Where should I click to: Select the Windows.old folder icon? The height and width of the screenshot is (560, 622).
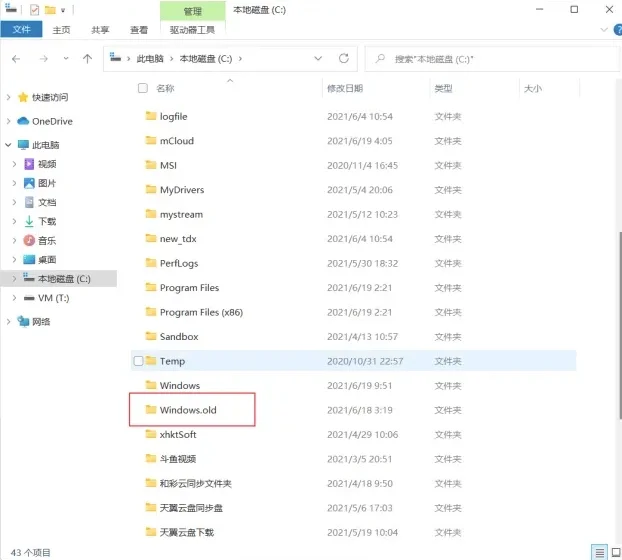pos(151,409)
